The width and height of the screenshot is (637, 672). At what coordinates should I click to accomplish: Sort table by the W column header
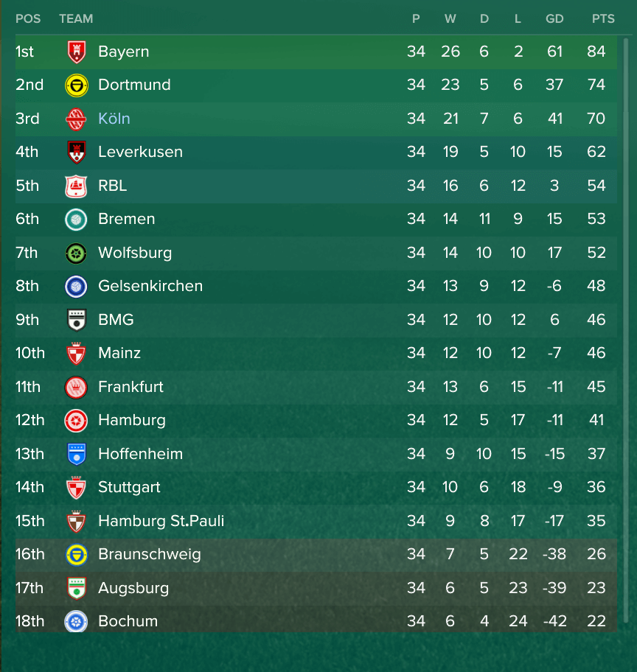click(x=450, y=19)
